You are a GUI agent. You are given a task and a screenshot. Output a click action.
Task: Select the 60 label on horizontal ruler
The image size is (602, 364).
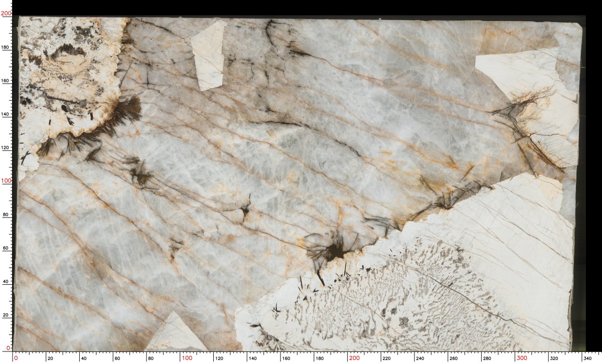tap(116, 358)
